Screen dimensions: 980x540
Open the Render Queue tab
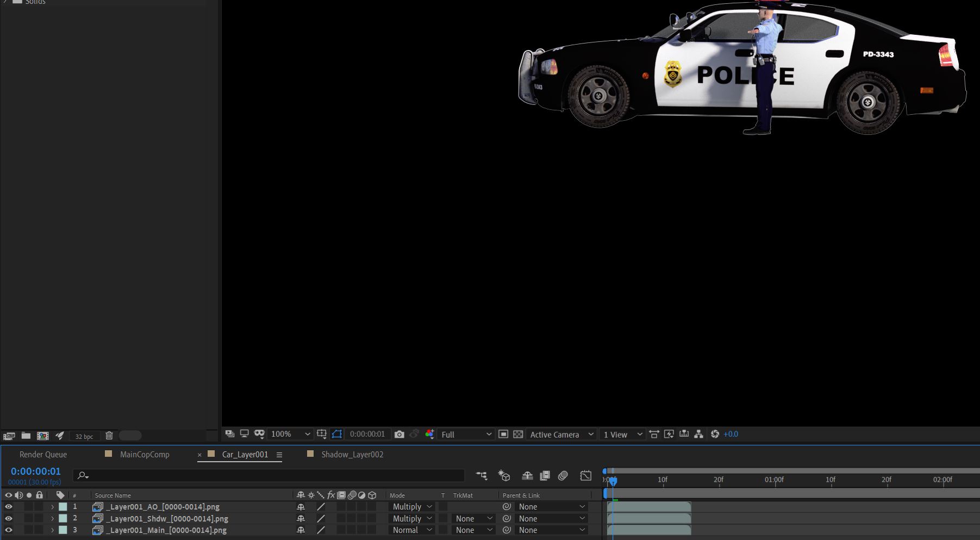point(43,455)
